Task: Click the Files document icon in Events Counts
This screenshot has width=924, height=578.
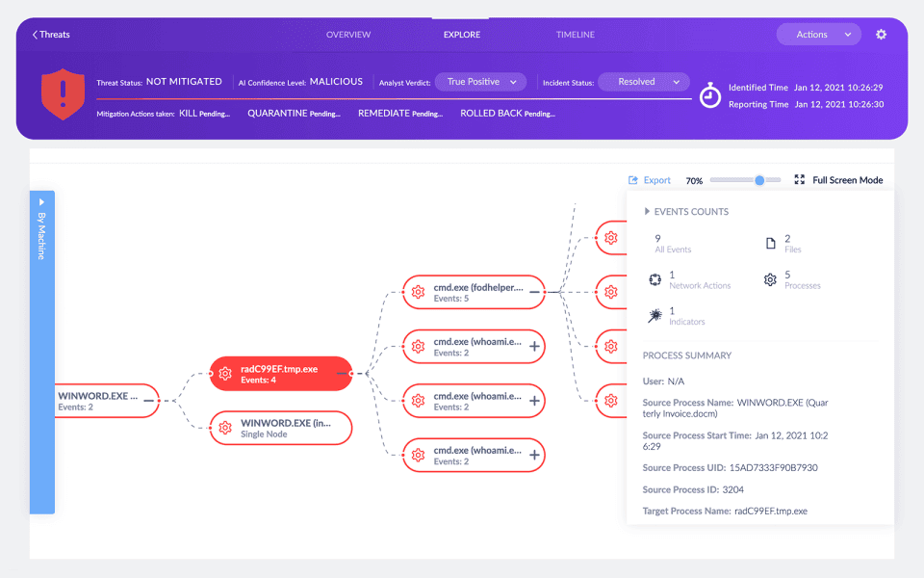Action: [x=769, y=242]
